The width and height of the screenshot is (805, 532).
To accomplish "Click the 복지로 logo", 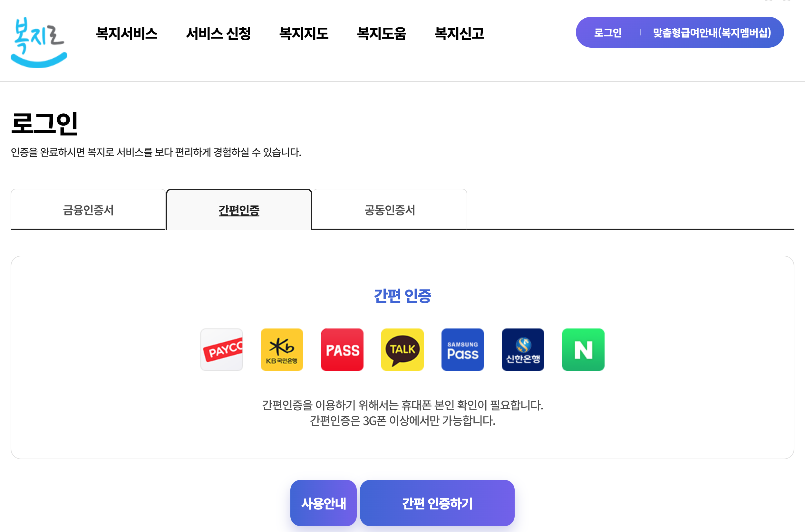I will pos(39,42).
